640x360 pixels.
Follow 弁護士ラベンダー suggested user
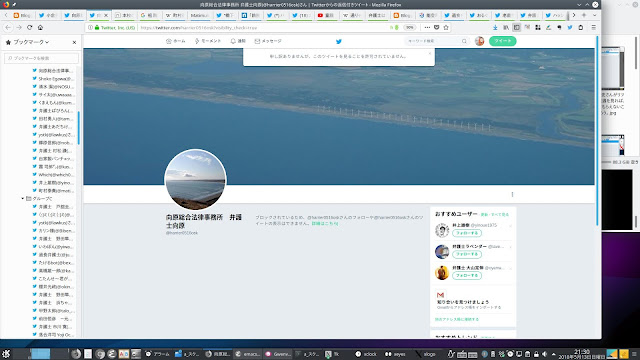(467, 254)
